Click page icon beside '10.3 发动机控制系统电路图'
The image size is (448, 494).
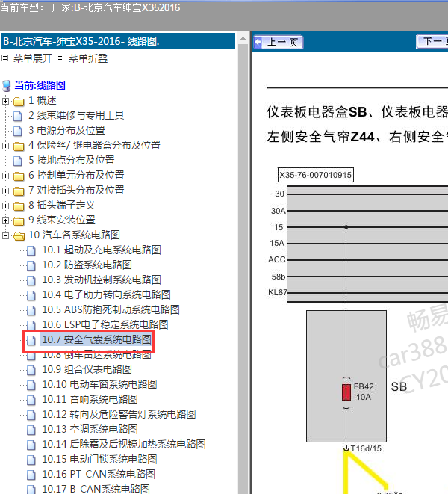[31, 281]
